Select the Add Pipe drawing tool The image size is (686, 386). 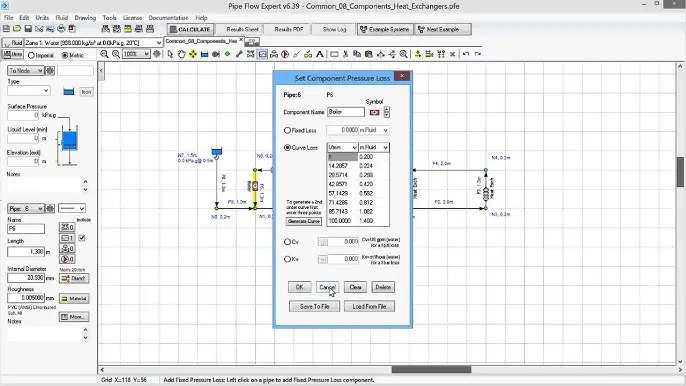coord(239,54)
